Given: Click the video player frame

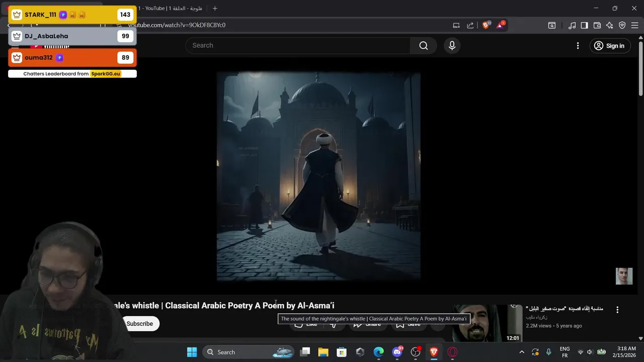Looking at the screenshot, I should tap(318, 176).
